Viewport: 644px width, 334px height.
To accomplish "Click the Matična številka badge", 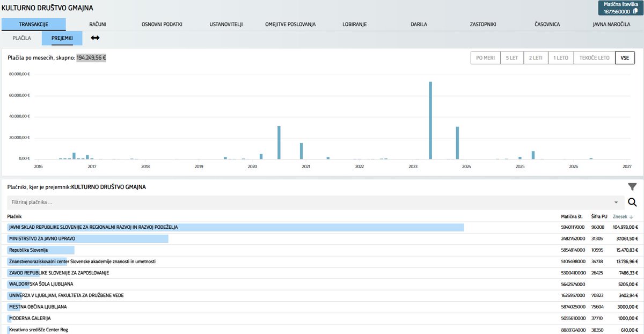I will [x=620, y=8].
